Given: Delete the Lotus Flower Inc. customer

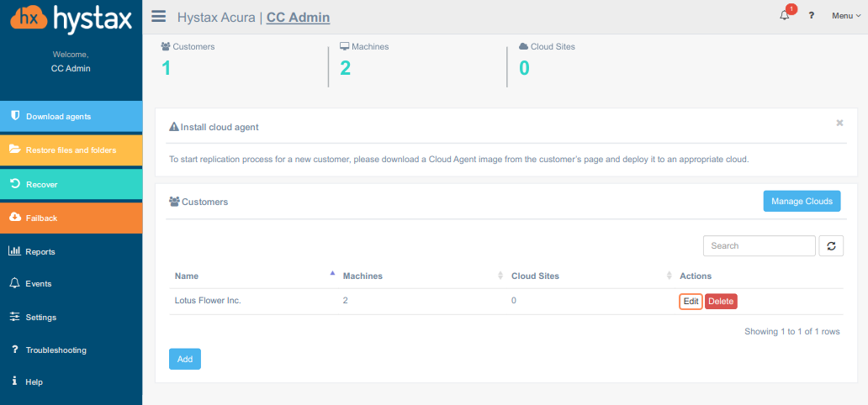Looking at the screenshot, I should pyautogui.click(x=721, y=302).
